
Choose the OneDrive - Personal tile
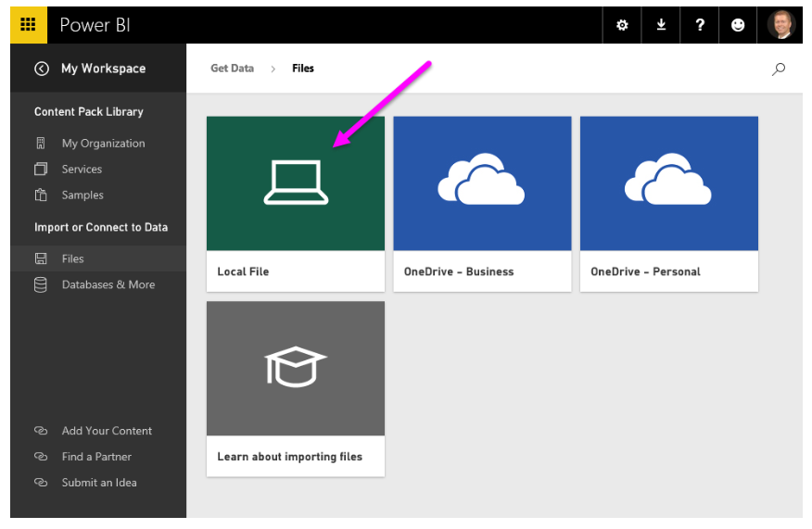coord(668,203)
